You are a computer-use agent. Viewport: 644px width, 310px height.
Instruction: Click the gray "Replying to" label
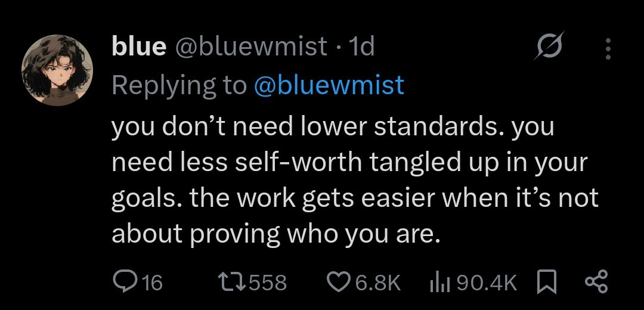point(179,85)
